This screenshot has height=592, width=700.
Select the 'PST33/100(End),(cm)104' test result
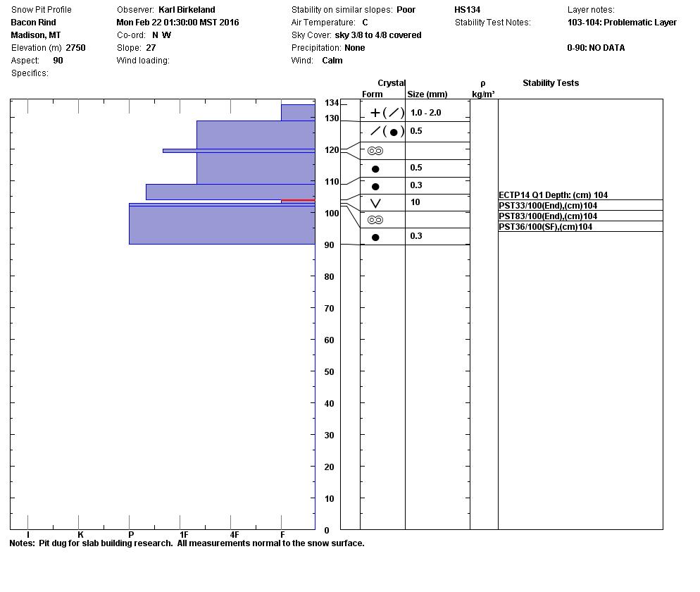548,206
